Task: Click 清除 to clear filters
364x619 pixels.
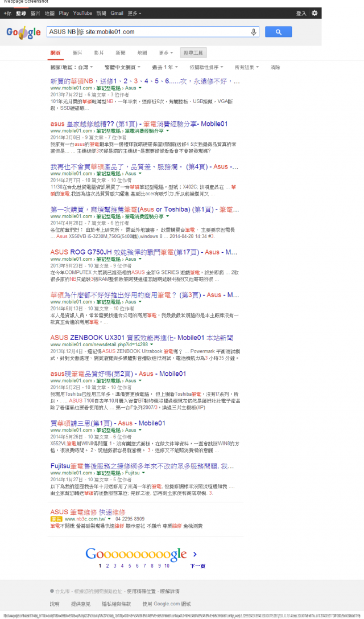Action: (x=275, y=67)
